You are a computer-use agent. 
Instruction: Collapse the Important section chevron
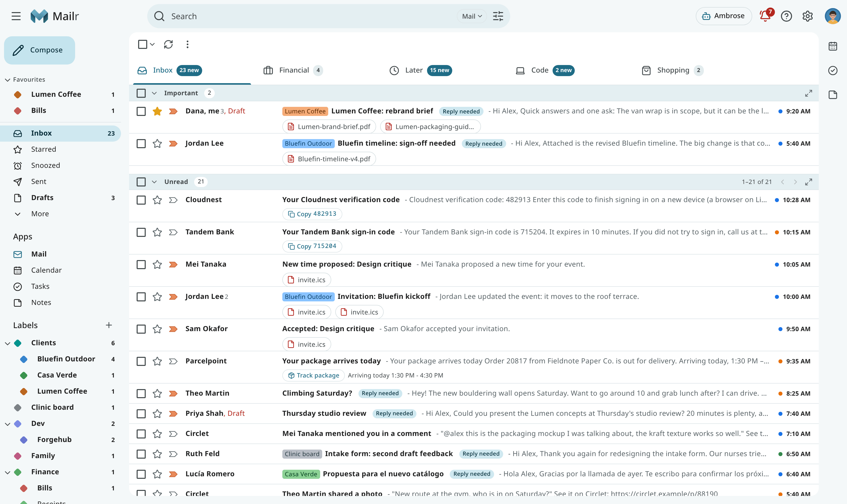click(154, 93)
